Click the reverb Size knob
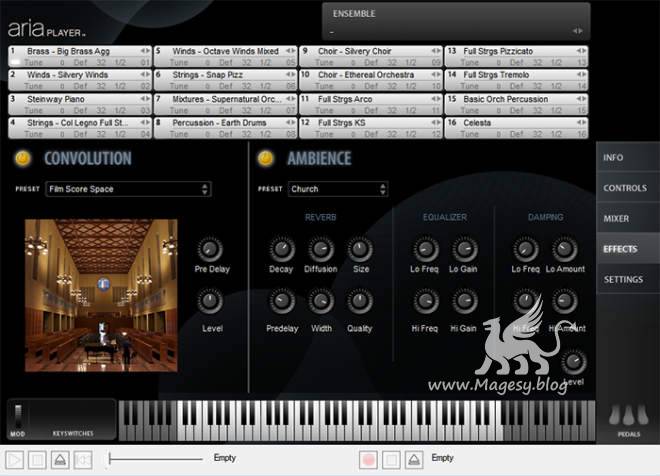The width and height of the screenshot is (660, 476). pos(359,249)
